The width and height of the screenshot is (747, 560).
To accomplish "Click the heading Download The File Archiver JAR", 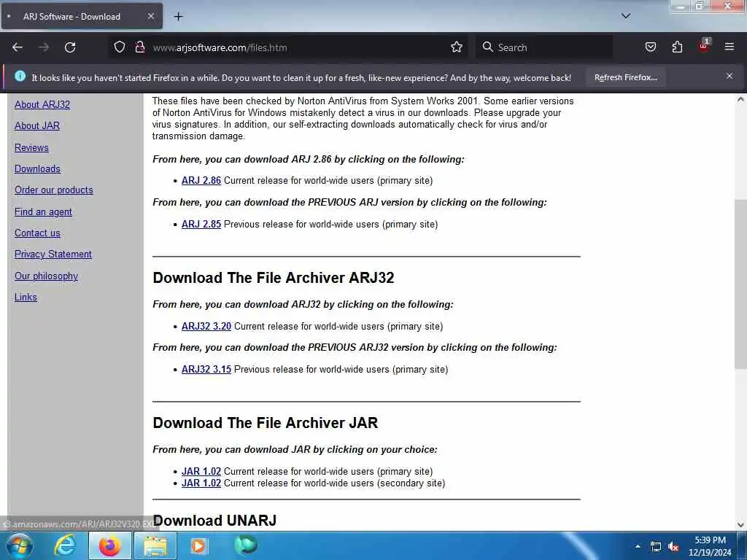I will 266,423.
